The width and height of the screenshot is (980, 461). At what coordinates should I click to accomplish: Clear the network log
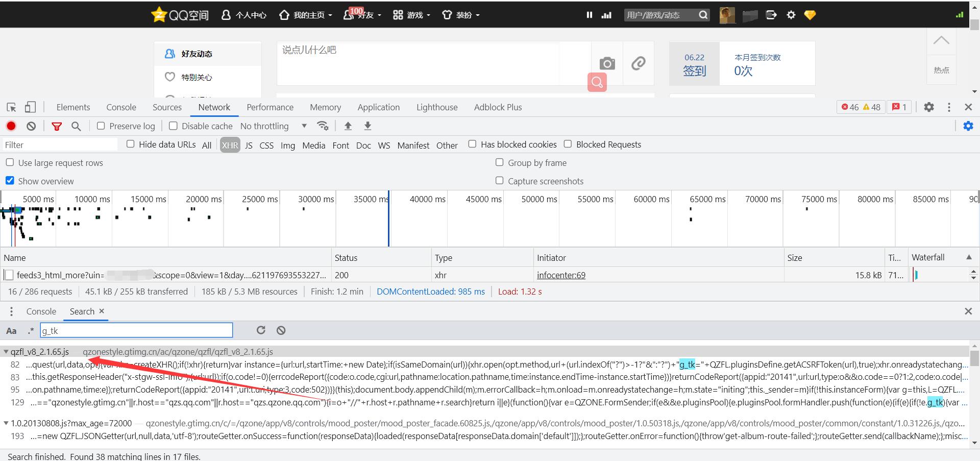tap(31, 126)
